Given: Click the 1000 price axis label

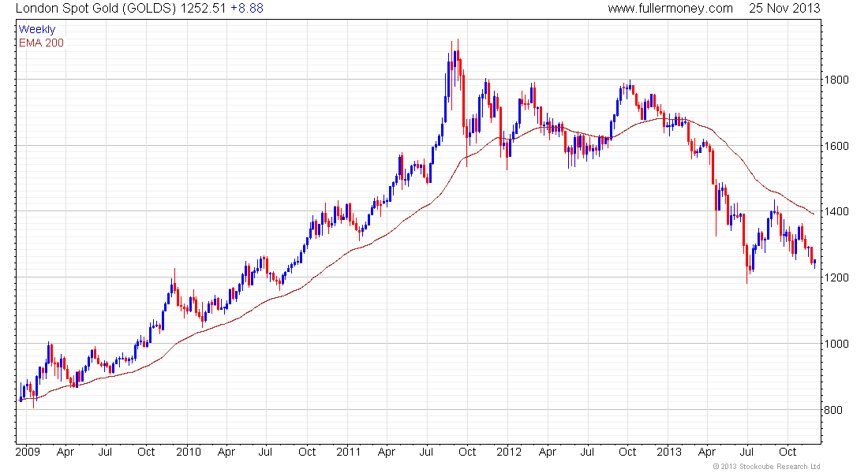Looking at the screenshot, I should [836, 344].
